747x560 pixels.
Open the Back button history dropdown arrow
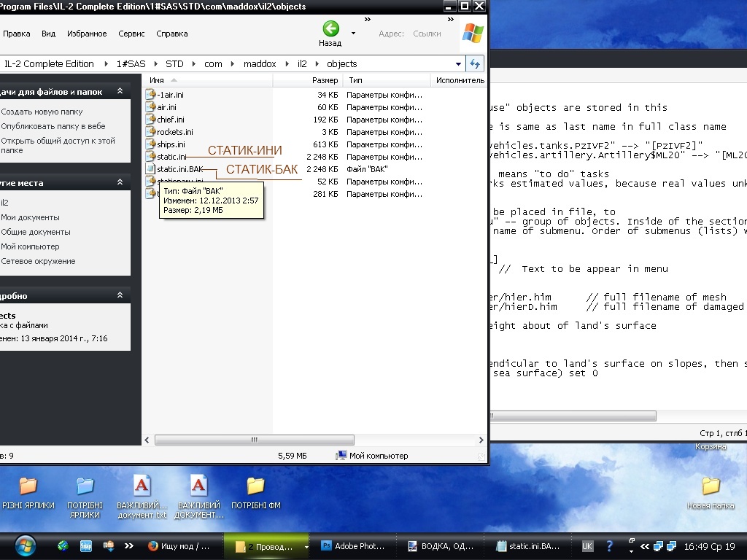(x=353, y=33)
